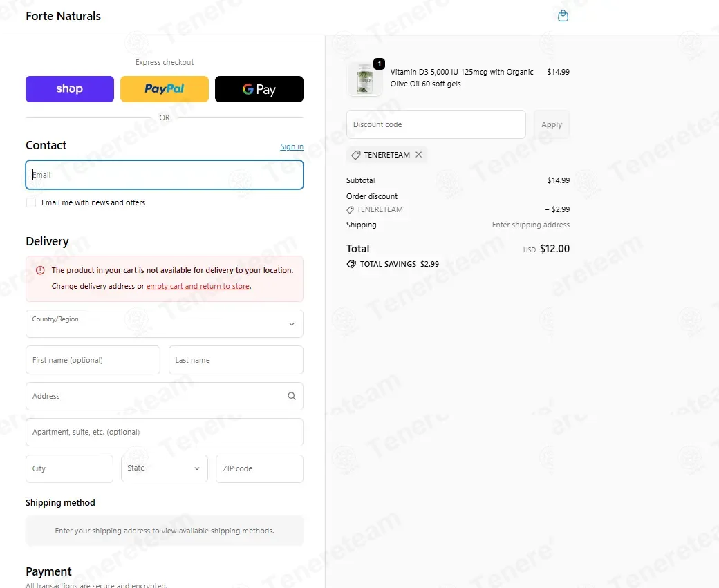The width and height of the screenshot is (719, 588).
Task: Pay with Shop Pay express button
Action: (x=70, y=89)
